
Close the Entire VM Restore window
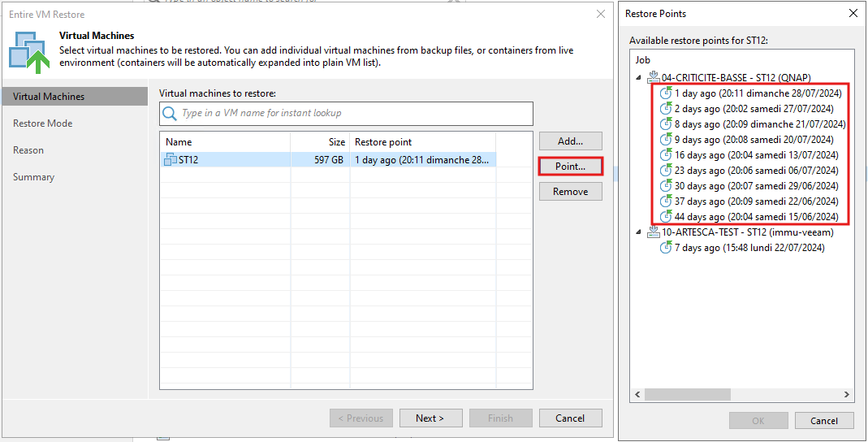[601, 14]
